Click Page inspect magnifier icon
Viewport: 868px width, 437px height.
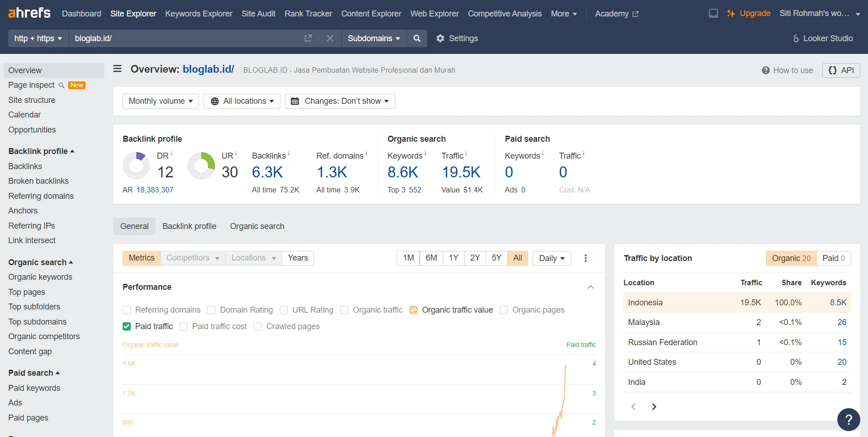[61, 85]
